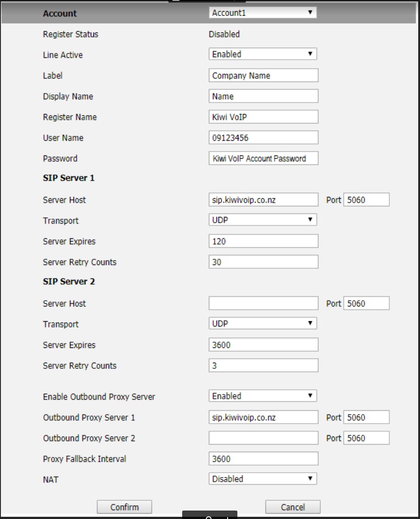Click the Outbound Proxy Server 1 host field
The image size is (420, 519).
click(264, 417)
